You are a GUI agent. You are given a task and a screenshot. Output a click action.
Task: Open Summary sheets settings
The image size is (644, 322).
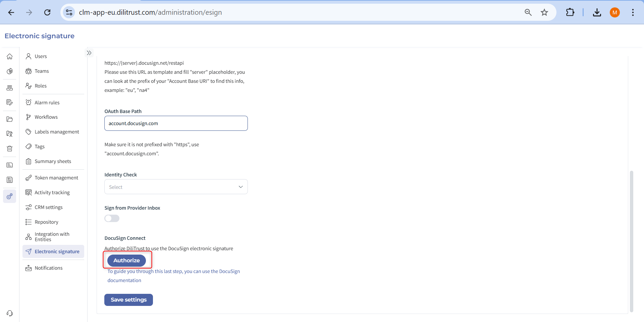(53, 161)
